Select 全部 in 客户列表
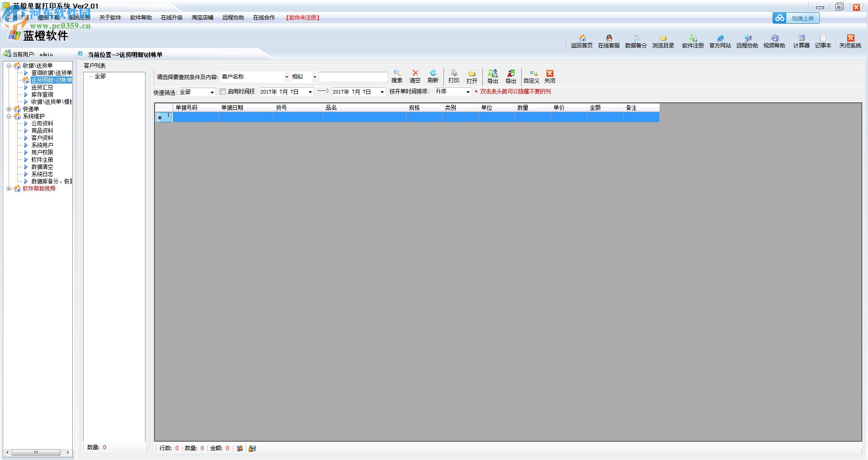 coord(100,76)
